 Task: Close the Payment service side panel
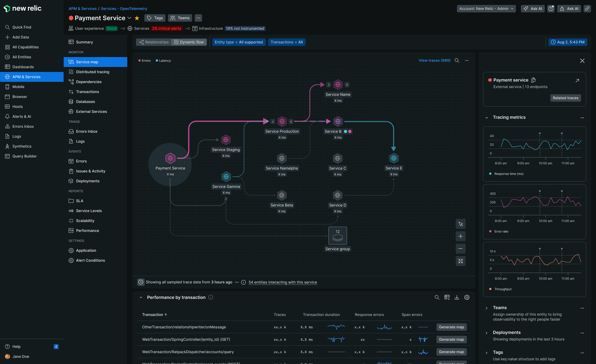tap(582, 61)
